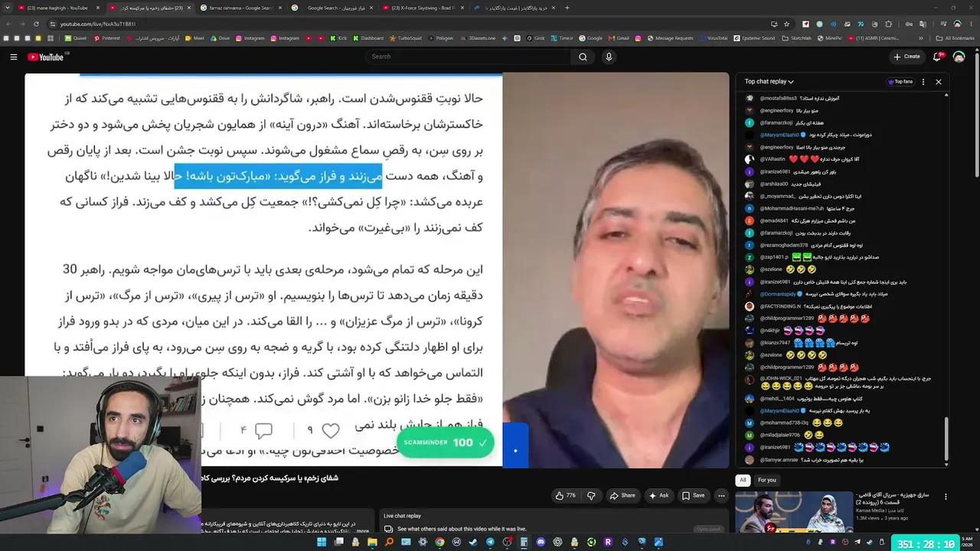
Task: Click inside the YouTube search field
Action: (468, 57)
